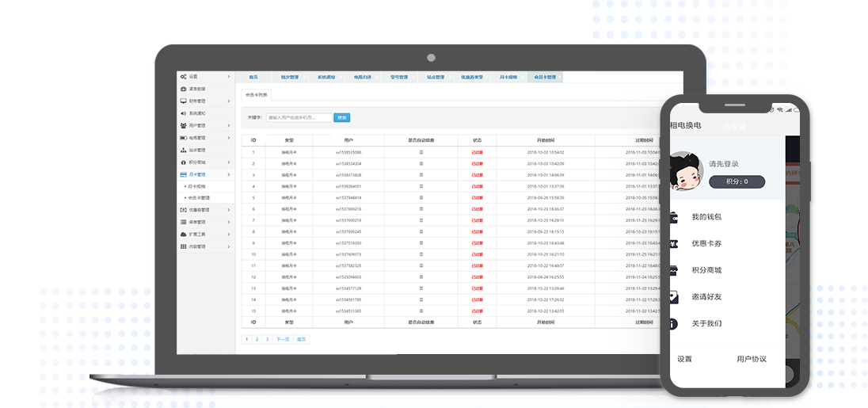
Task: Click the 电瓶管理 battery icon
Action: click(183, 138)
